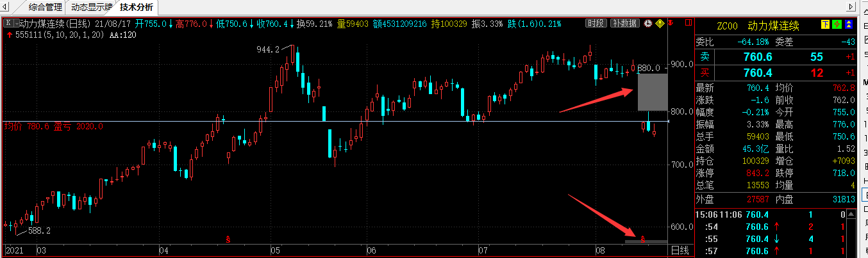The height and width of the screenshot is (258, 868).
Task: Open the 日线 period selector
Action: [x=680, y=250]
